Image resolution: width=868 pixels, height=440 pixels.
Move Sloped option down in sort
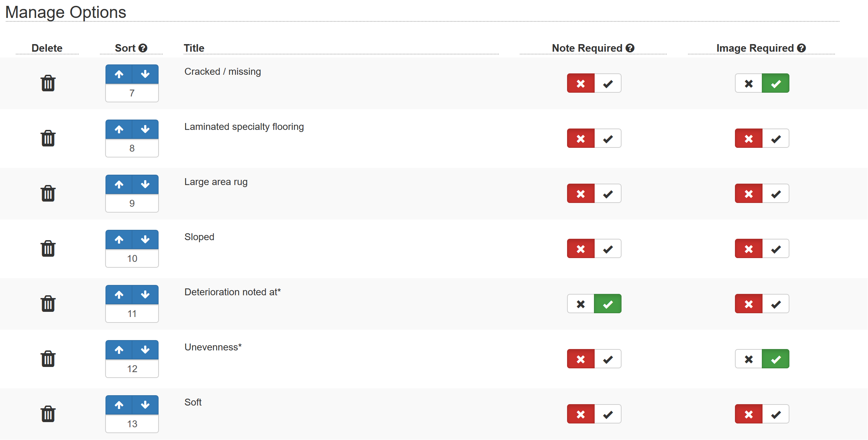point(145,239)
